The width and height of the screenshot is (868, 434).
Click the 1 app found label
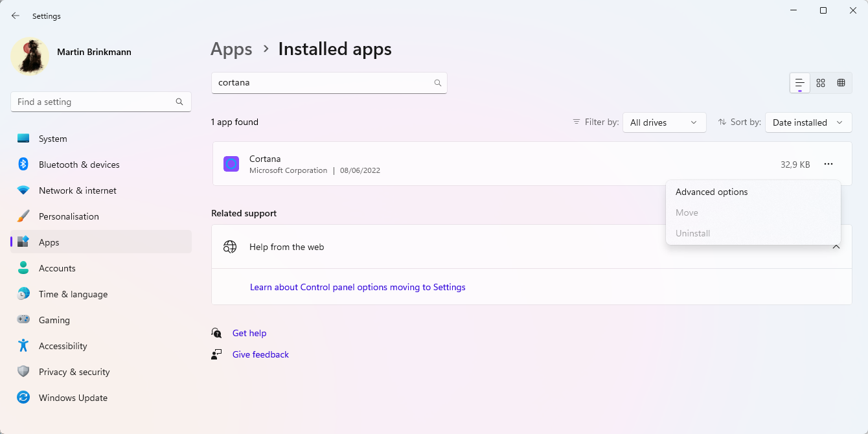(x=234, y=122)
